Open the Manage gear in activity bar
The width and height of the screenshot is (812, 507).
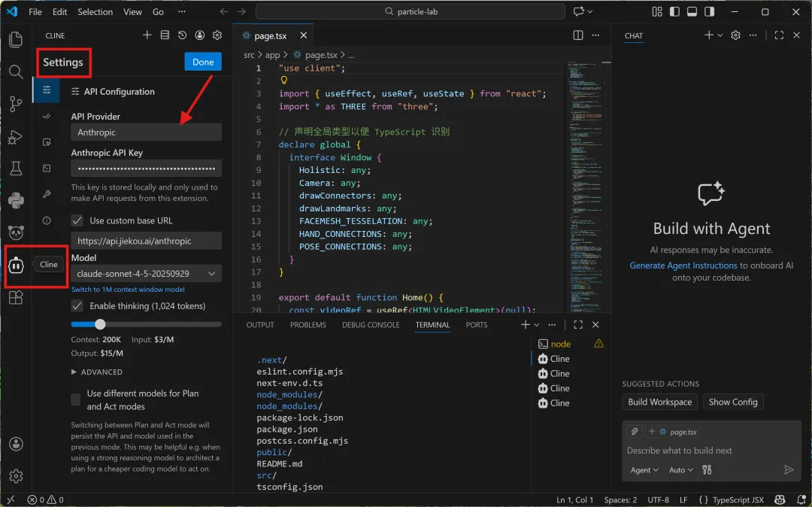pyautogui.click(x=16, y=476)
